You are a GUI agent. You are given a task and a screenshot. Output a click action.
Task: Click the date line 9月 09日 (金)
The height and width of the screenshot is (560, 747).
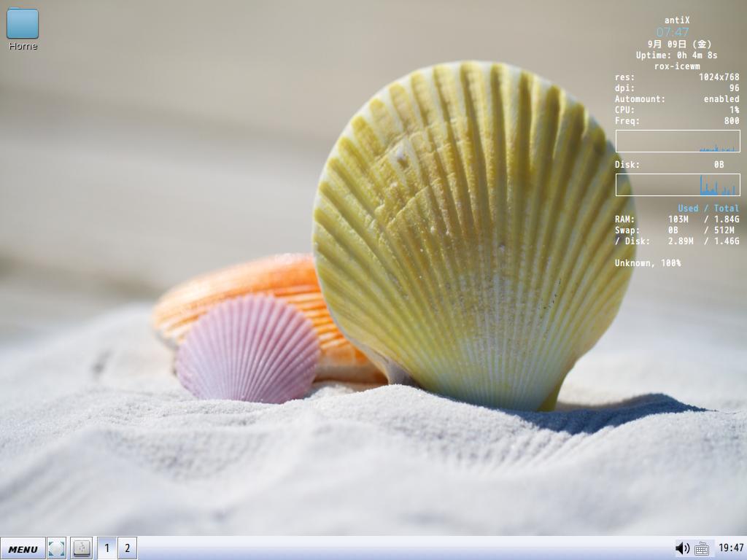[679, 44]
